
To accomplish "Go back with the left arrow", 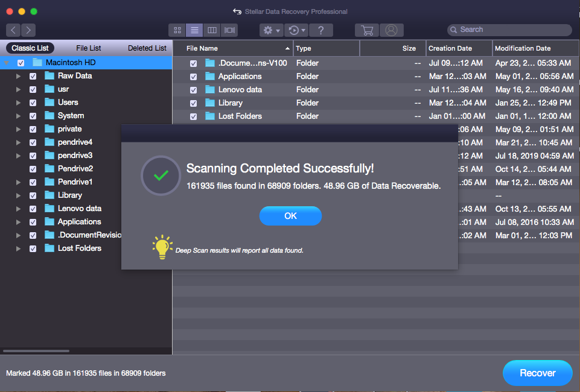I will 14,30.
